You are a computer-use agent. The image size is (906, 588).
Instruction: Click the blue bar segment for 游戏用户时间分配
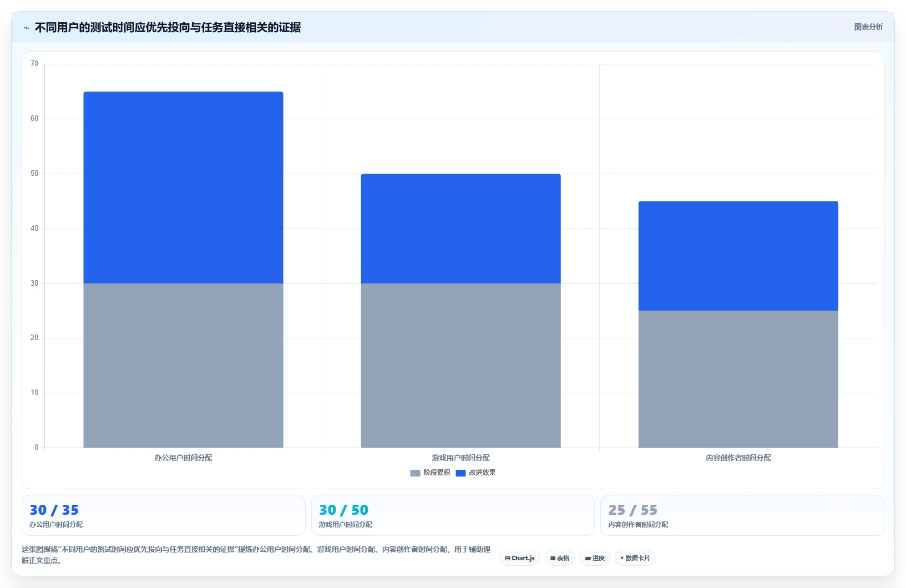(x=460, y=229)
